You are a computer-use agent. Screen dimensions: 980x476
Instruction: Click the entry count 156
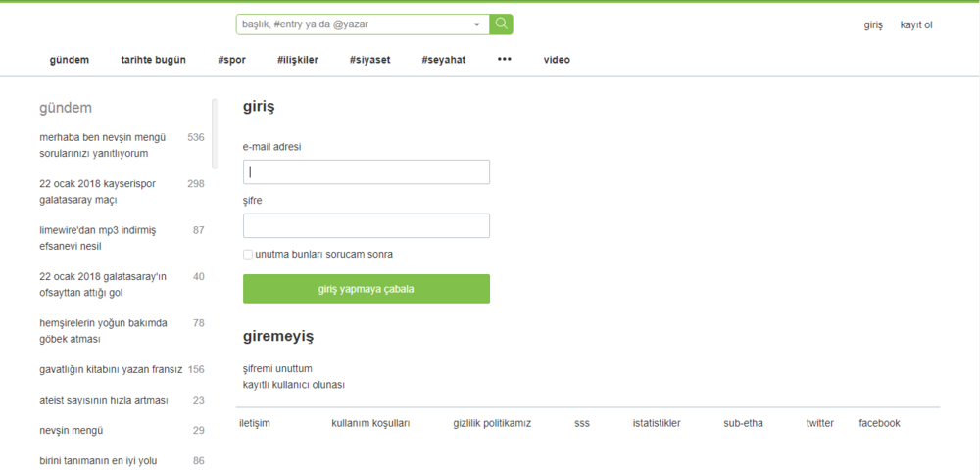196,370
